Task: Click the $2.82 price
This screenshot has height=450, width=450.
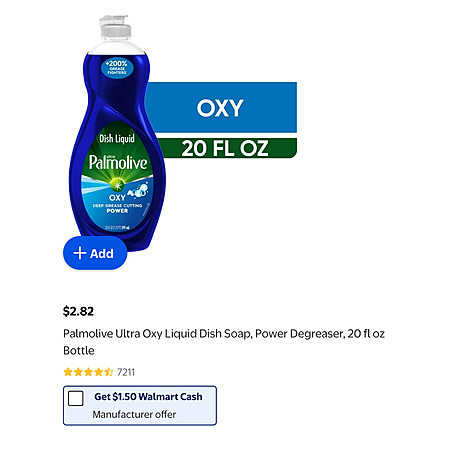Action: point(79,311)
